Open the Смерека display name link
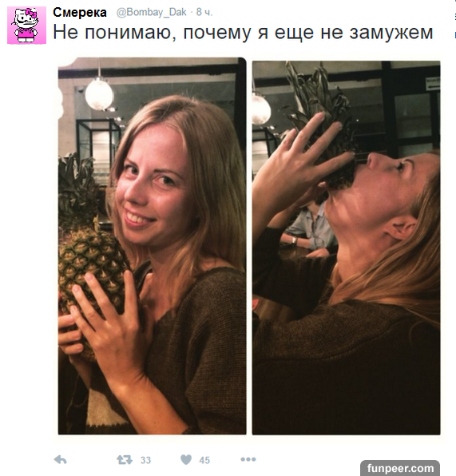Screen dimensions: 456x476 [x=80, y=13]
